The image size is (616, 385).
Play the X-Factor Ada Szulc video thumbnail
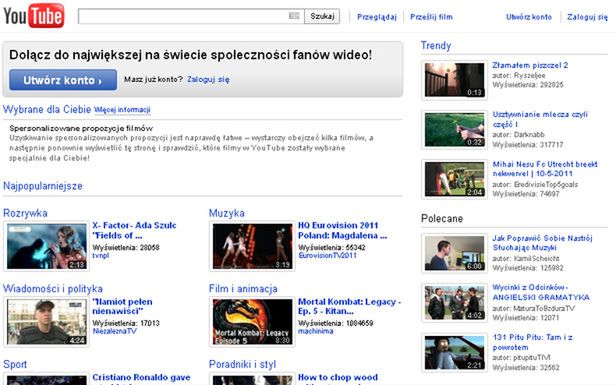(46, 246)
